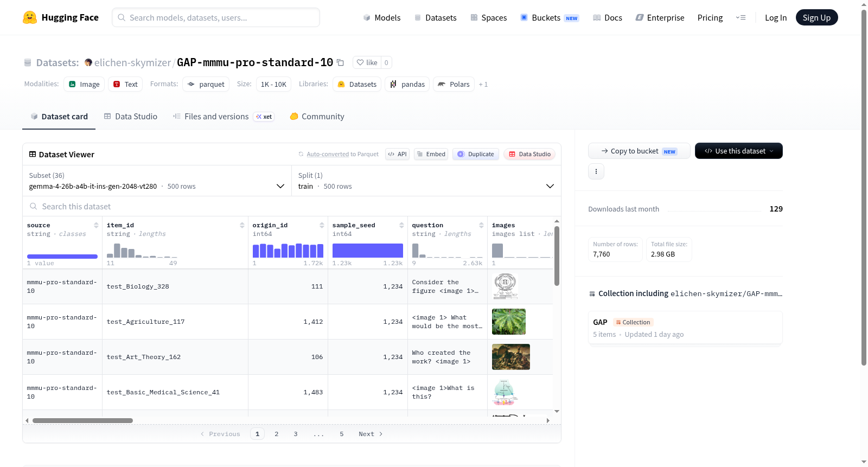Click the Log In link
The image size is (868, 467).
[x=776, y=17]
